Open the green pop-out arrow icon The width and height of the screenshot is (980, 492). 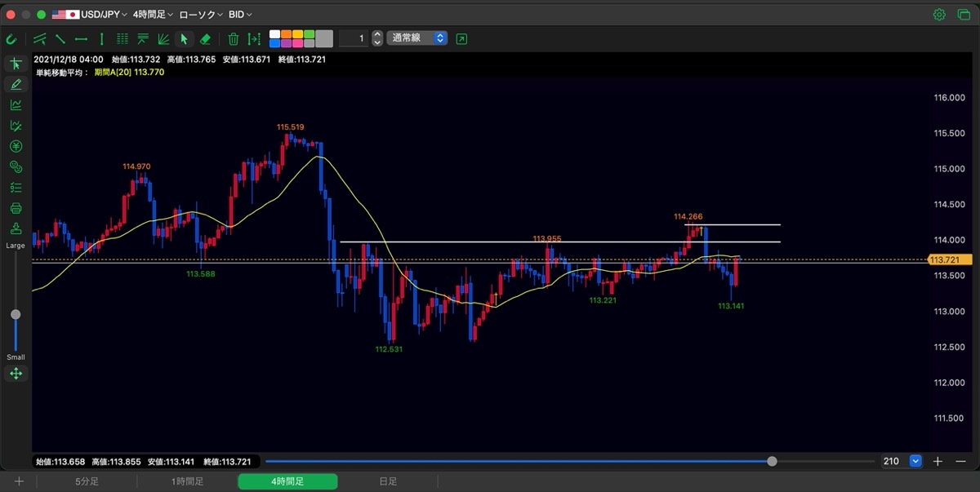coord(462,38)
